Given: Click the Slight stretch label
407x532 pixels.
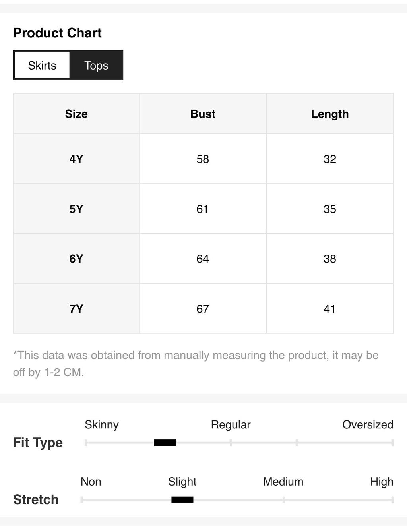Looking at the screenshot, I should click(x=182, y=482).
